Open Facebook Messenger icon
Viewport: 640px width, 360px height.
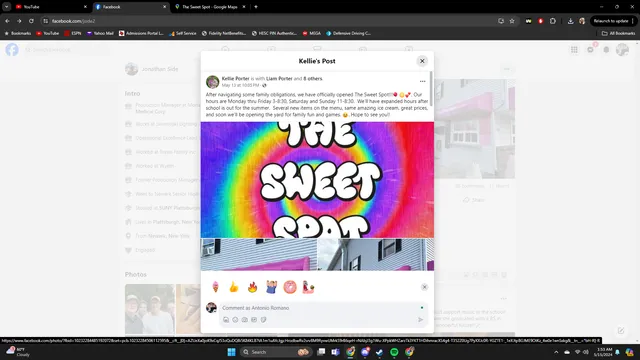(x=590, y=50)
